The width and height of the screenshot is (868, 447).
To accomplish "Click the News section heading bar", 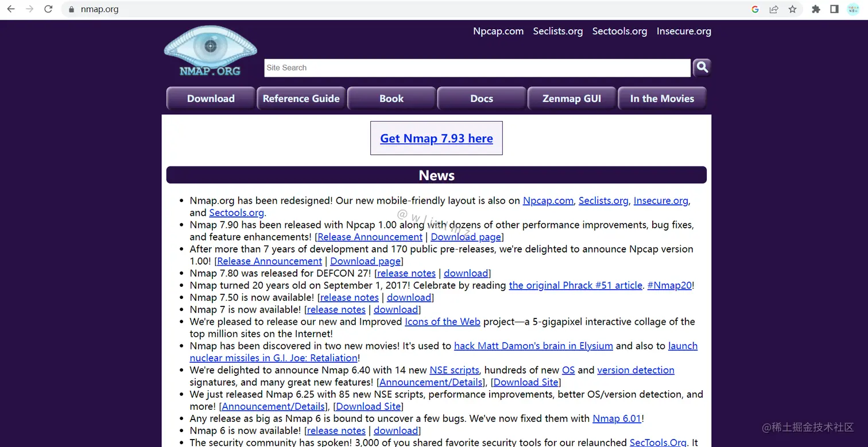I will [436, 175].
